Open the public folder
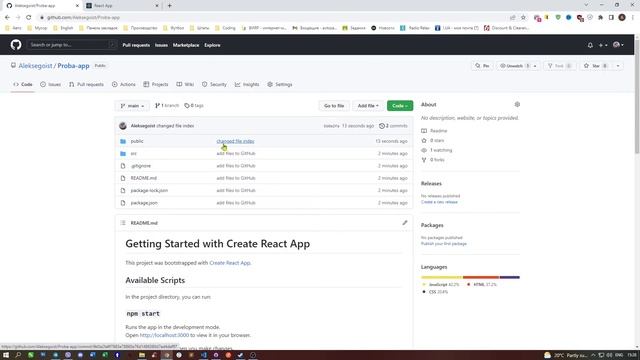The image size is (640, 360). (x=137, y=141)
